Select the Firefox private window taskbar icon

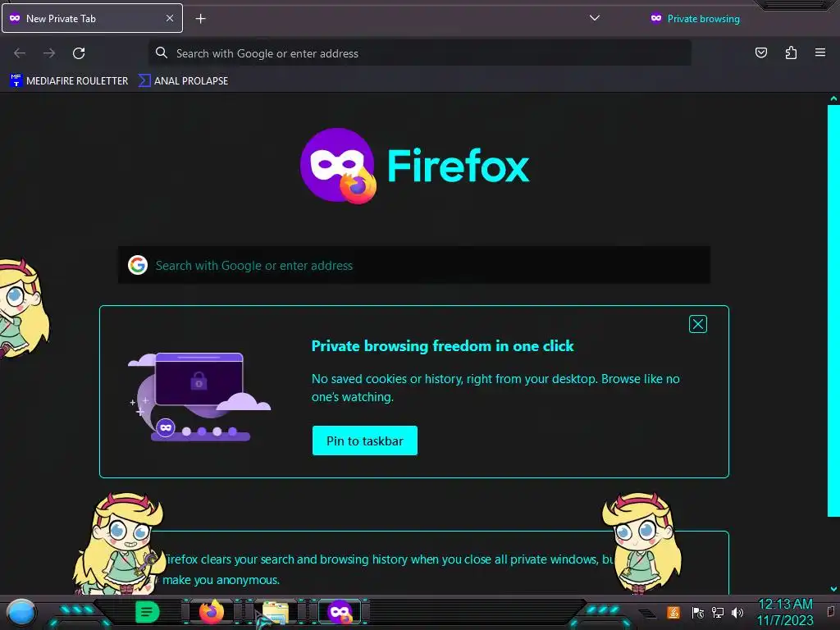pos(340,612)
